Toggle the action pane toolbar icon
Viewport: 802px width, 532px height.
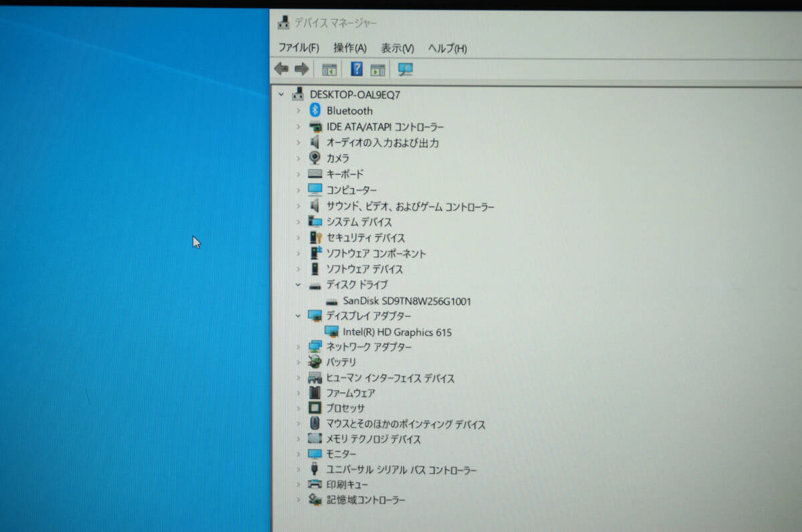(378, 70)
